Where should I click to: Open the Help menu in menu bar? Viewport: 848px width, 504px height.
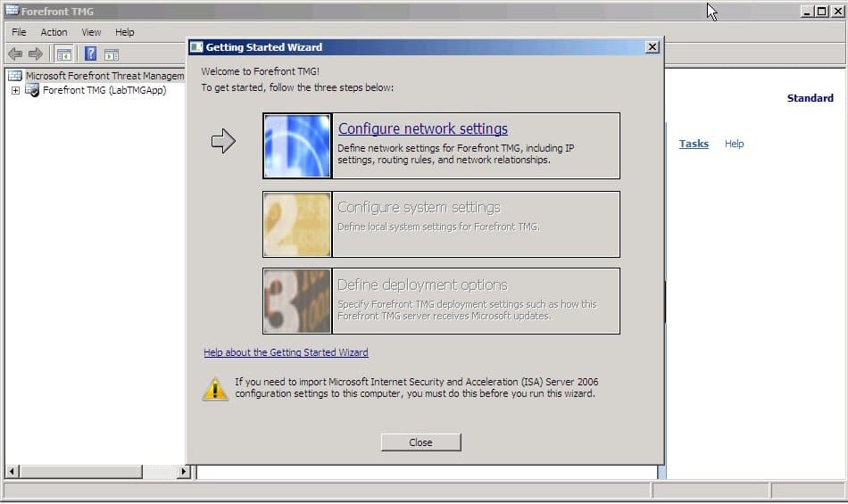point(124,32)
